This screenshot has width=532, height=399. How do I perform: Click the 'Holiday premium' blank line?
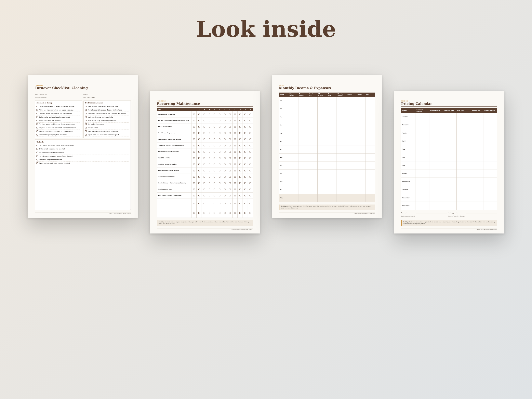pyautogui.click(x=482, y=213)
